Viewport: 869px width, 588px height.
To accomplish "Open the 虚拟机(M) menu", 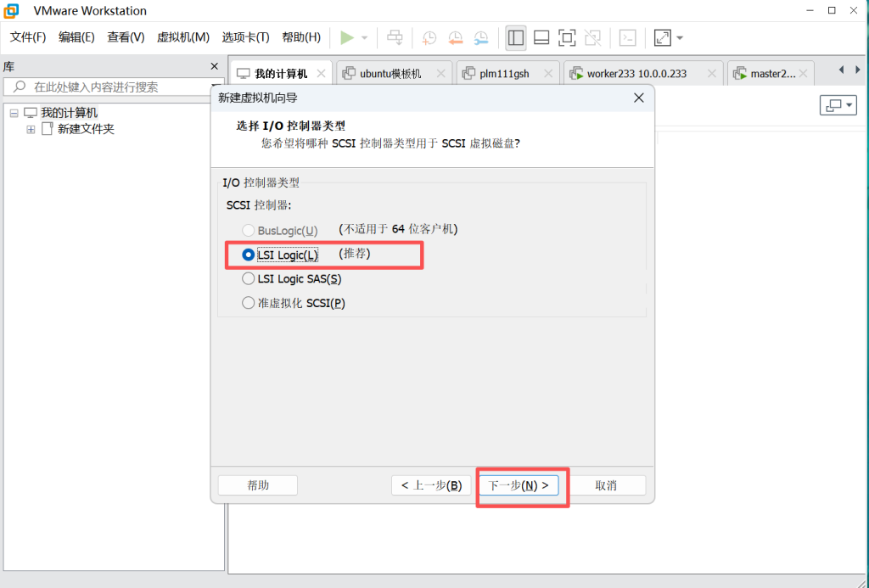I will coord(182,37).
